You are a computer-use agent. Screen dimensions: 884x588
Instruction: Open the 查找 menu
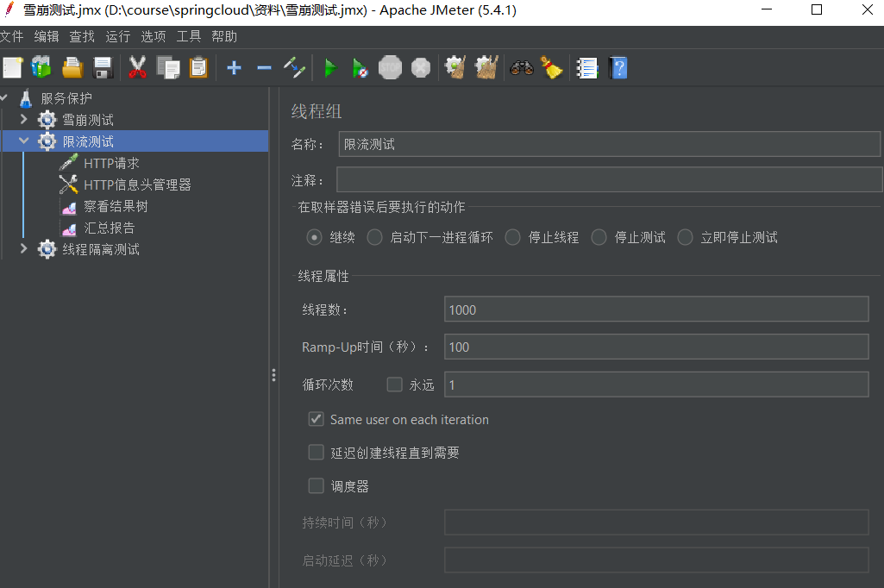point(82,37)
